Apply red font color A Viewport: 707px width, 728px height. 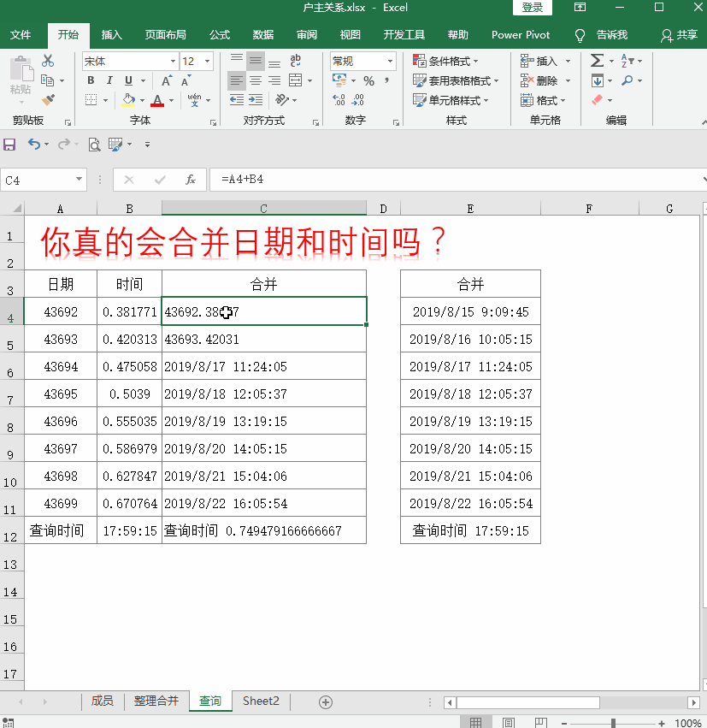(x=157, y=100)
